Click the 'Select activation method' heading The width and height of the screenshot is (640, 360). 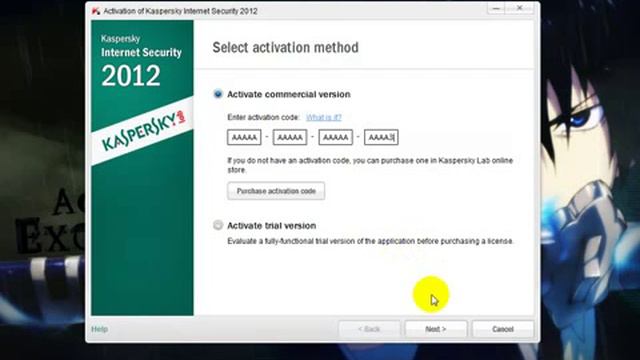286,47
